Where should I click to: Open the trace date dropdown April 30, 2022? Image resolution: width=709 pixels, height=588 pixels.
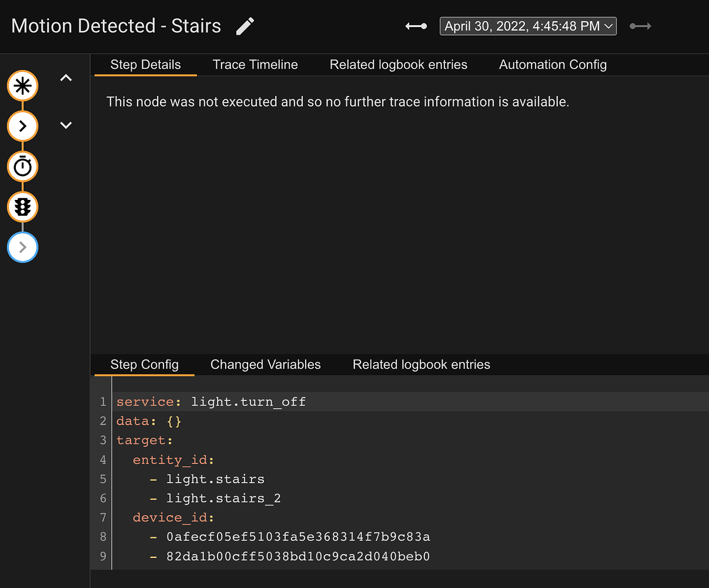[528, 26]
